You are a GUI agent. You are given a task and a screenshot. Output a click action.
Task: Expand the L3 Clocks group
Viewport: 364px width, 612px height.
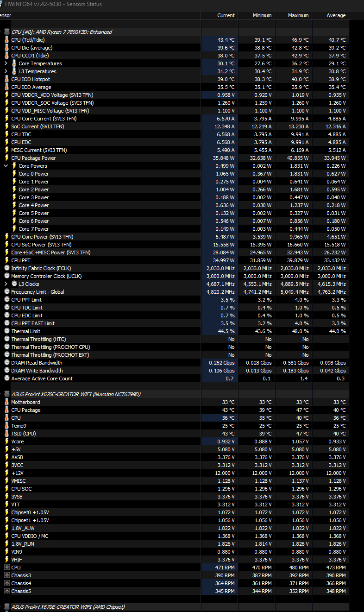(6, 284)
